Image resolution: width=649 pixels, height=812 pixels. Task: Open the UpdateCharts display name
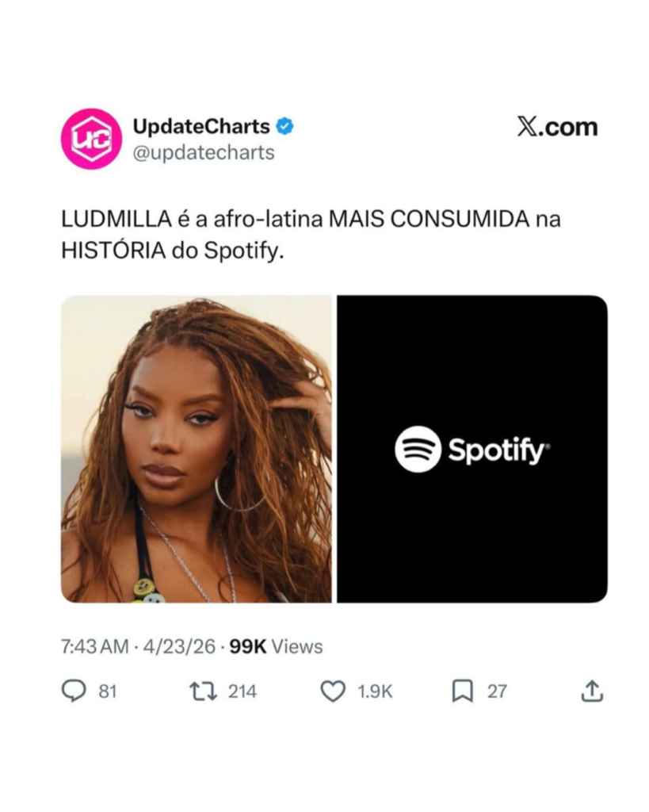click(x=201, y=126)
